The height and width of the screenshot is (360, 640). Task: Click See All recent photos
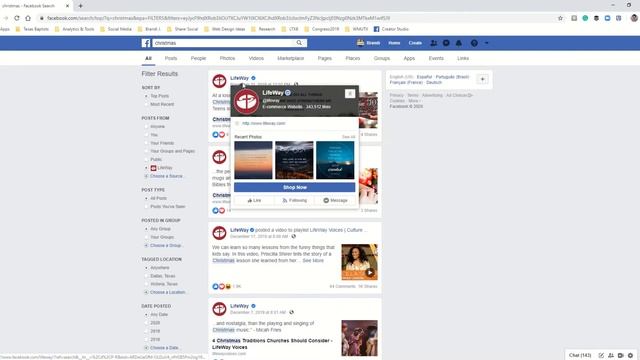[348, 137]
